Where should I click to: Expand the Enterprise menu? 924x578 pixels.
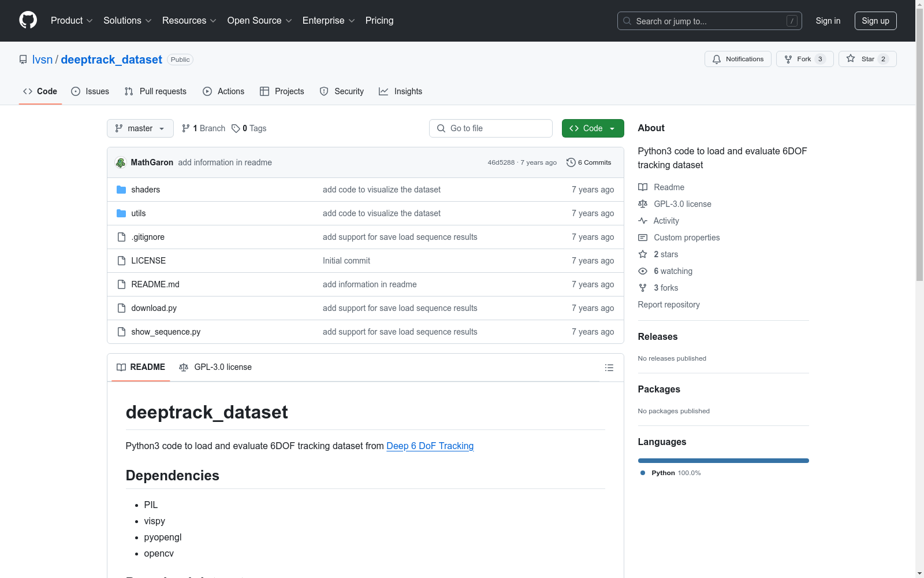(329, 21)
